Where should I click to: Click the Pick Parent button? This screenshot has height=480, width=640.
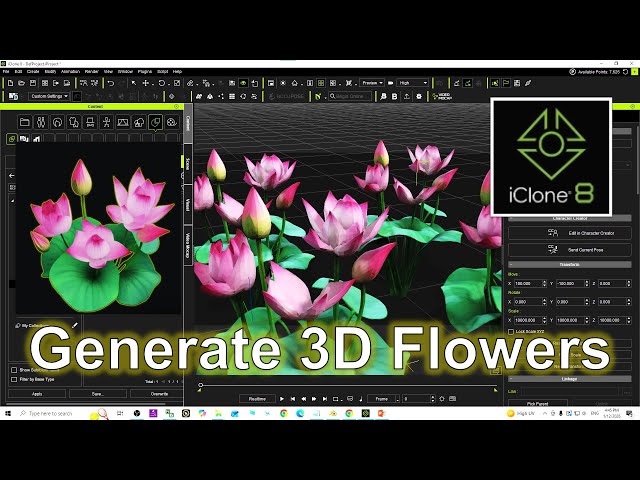(538, 403)
